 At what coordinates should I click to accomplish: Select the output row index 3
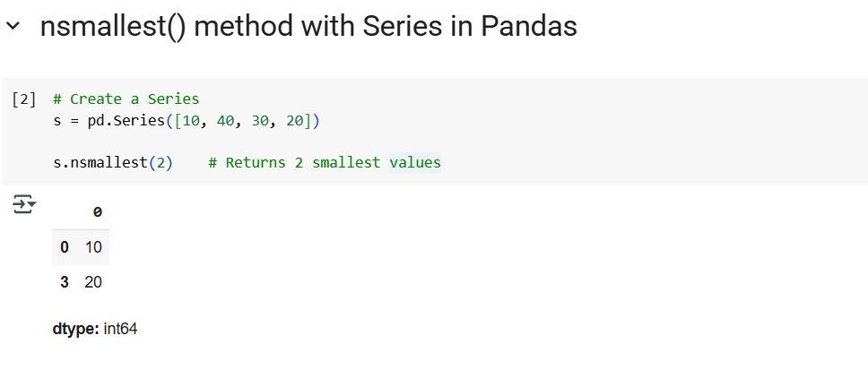click(65, 282)
